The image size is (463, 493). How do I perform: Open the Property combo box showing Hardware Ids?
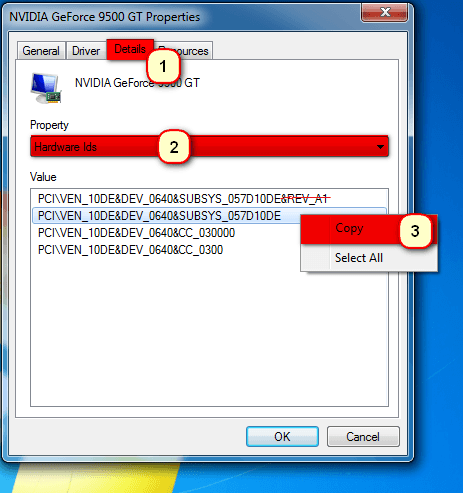(209, 146)
